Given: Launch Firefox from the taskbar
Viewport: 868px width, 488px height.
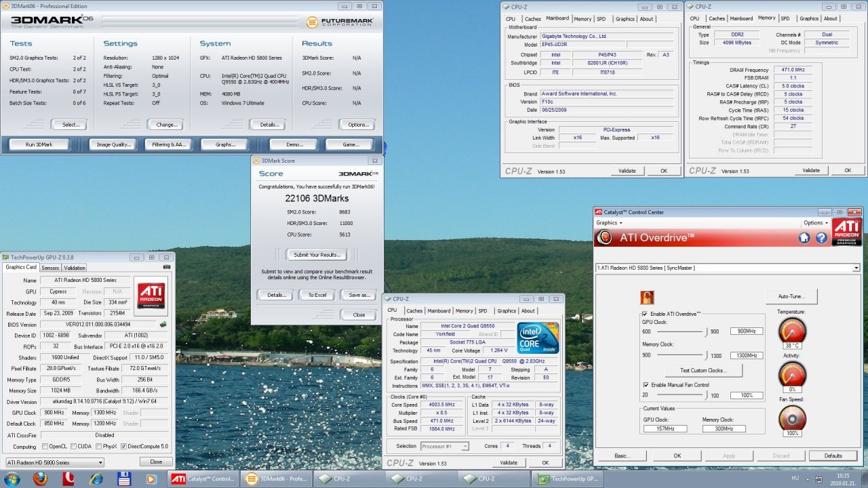Looking at the screenshot, I should pyautogui.click(x=39, y=479).
